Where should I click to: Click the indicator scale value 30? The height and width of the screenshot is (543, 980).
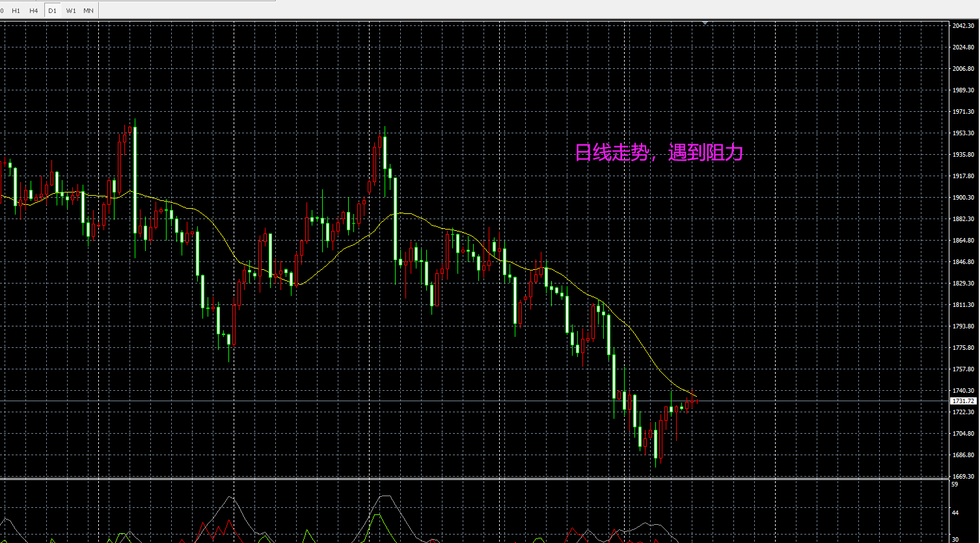(955, 539)
